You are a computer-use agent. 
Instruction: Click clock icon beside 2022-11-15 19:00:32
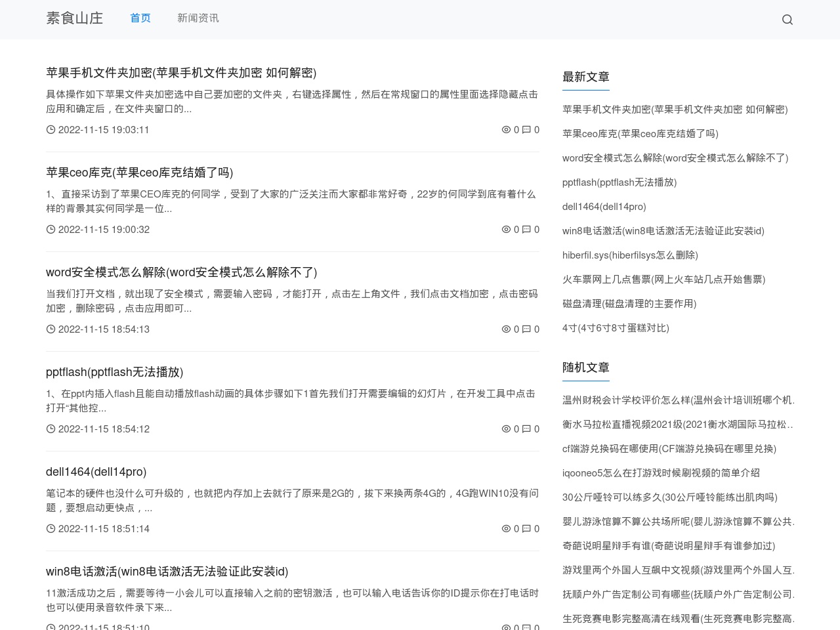pyautogui.click(x=51, y=230)
